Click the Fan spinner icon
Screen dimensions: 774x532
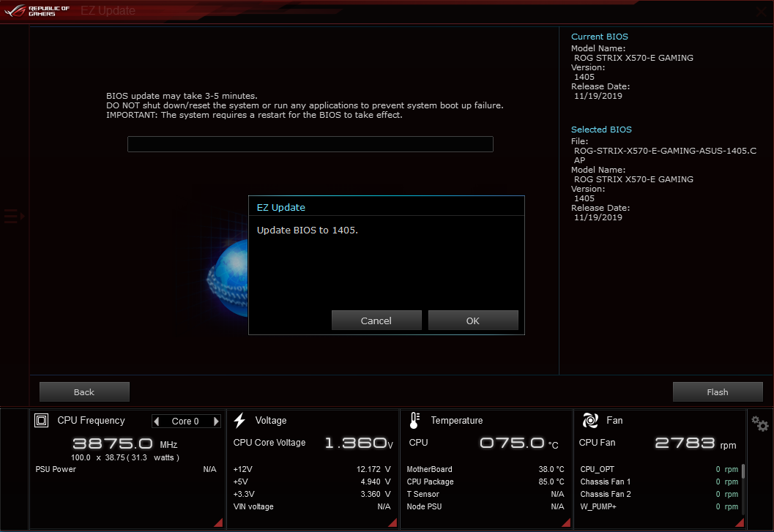pyautogui.click(x=590, y=421)
